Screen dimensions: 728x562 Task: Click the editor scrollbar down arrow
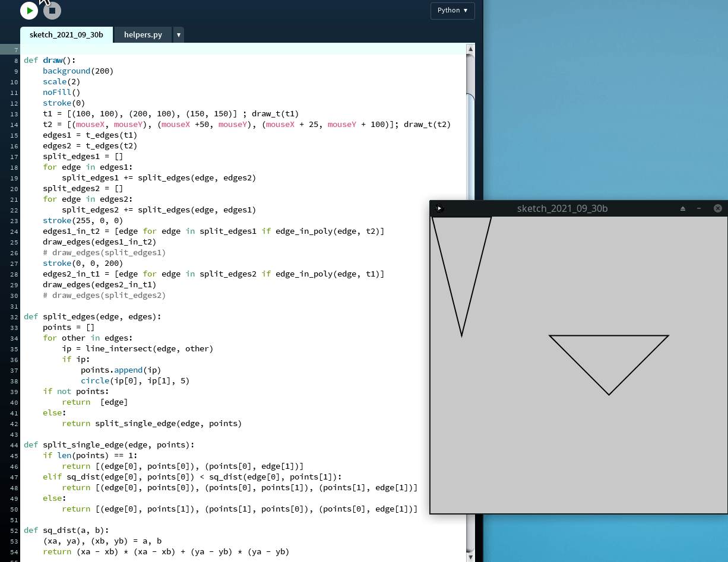pos(470,557)
